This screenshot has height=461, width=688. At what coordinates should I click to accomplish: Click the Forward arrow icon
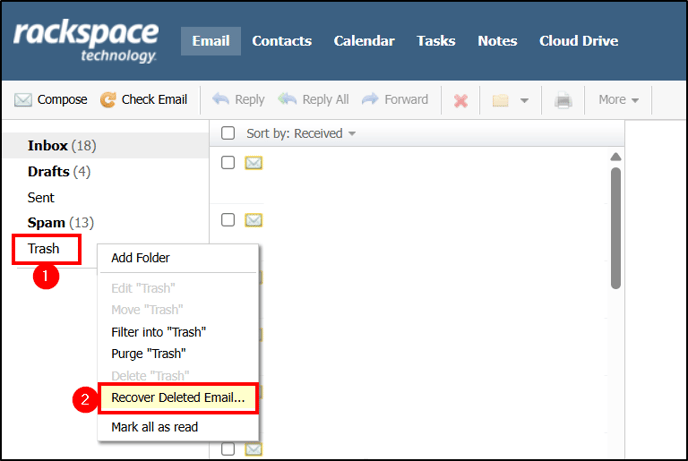click(x=370, y=99)
